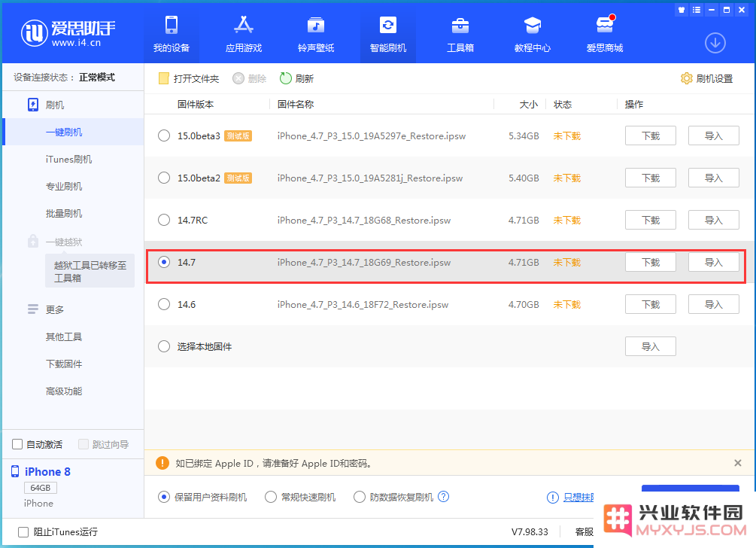The width and height of the screenshot is (756, 548).
Task: Open 教程中心 tutorial center
Action: (x=533, y=35)
